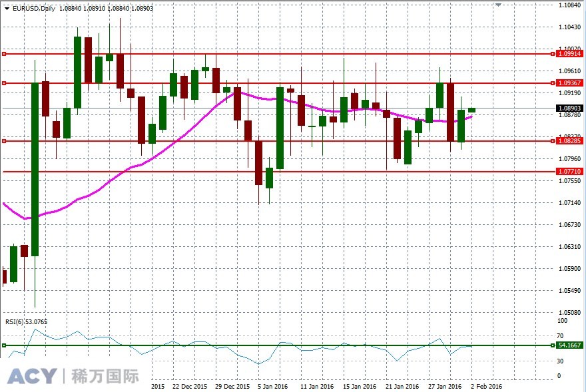
Task: Click the 29 Dec 2015 date label
Action: click(x=232, y=387)
